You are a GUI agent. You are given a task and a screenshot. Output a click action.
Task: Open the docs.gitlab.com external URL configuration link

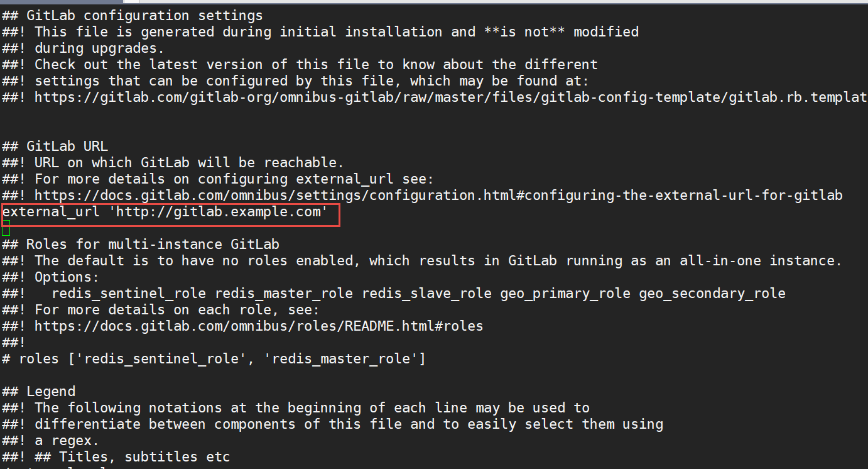tap(438, 196)
